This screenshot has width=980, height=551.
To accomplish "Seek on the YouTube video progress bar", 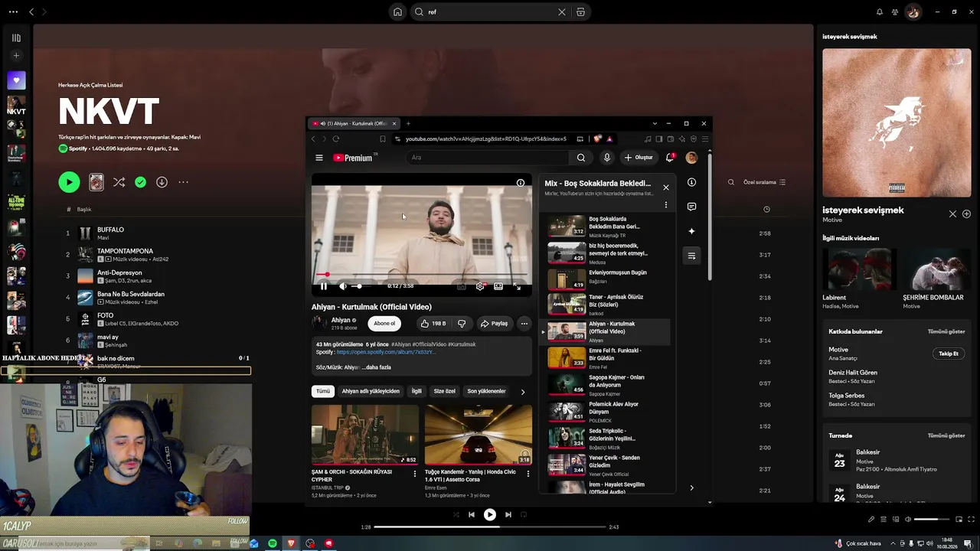I will (421, 274).
